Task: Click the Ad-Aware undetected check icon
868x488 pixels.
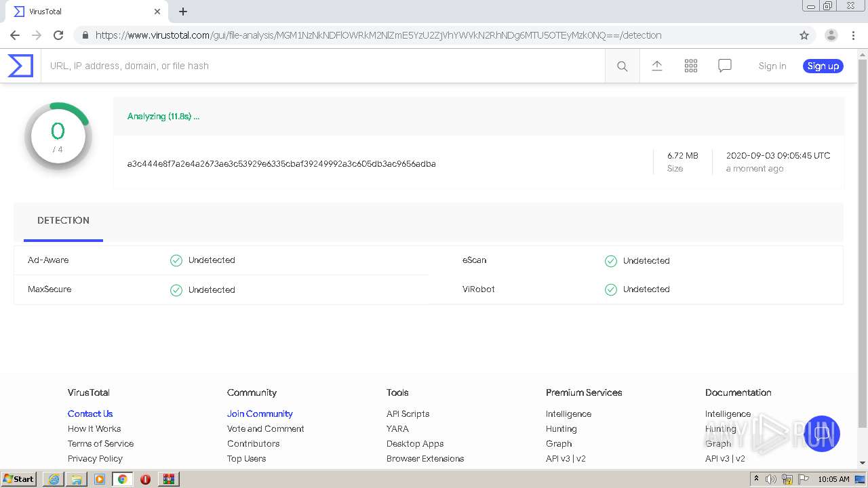Action: (x=176, y=260)
